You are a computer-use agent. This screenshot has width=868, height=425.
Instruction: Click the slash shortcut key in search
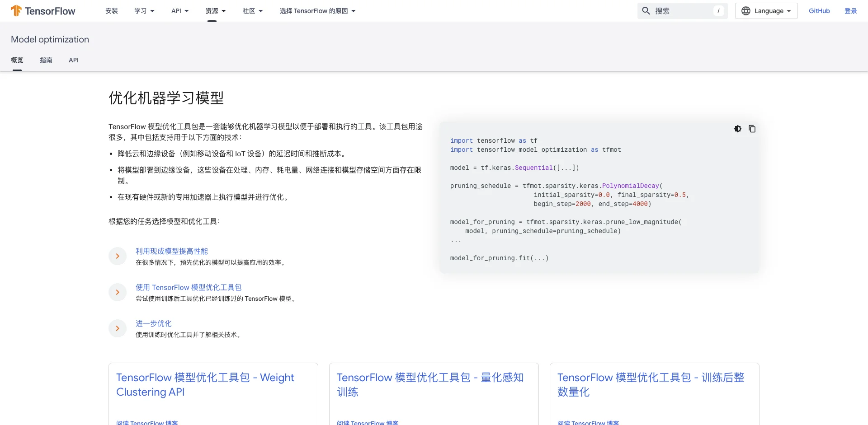[718, 11]
